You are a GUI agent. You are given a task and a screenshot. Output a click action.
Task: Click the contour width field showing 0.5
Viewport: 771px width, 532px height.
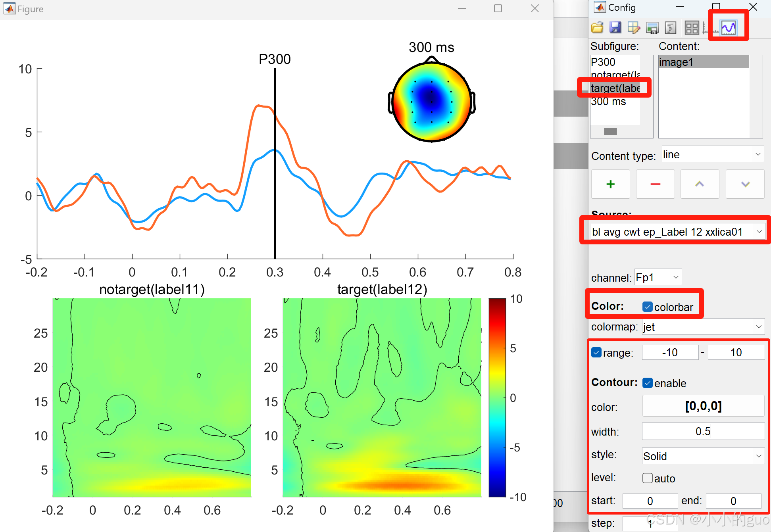(x=704, y=431)
